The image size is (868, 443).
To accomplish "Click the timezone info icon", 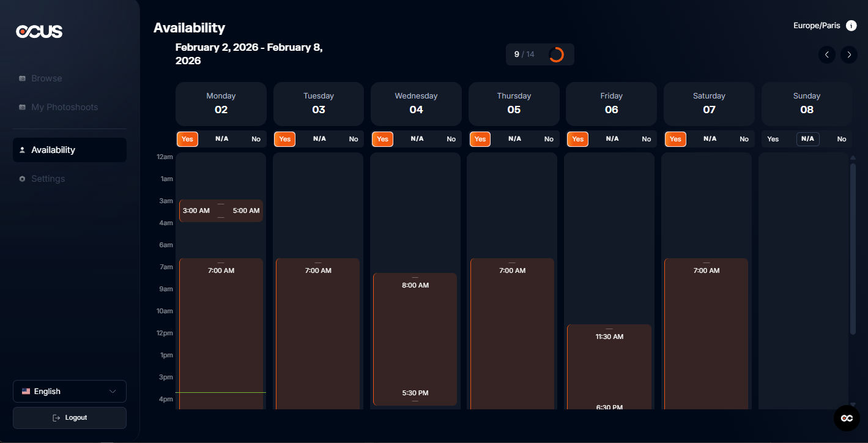I will tap(851, 26).
